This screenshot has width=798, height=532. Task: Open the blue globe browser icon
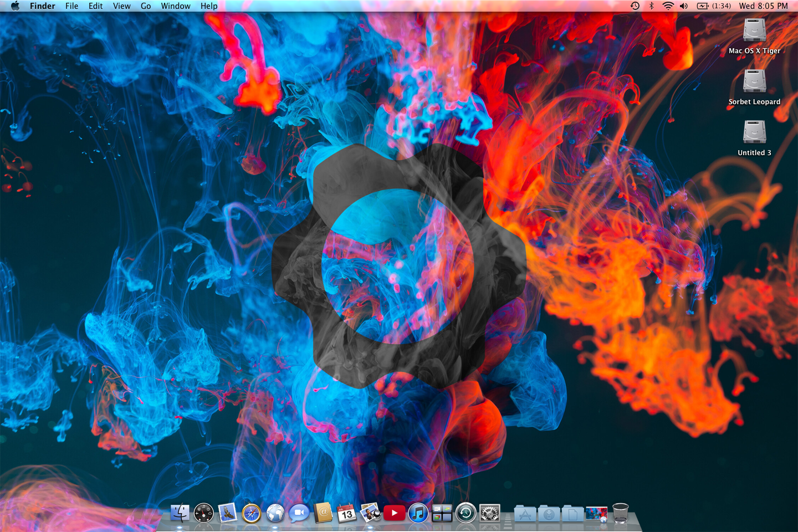275,514
